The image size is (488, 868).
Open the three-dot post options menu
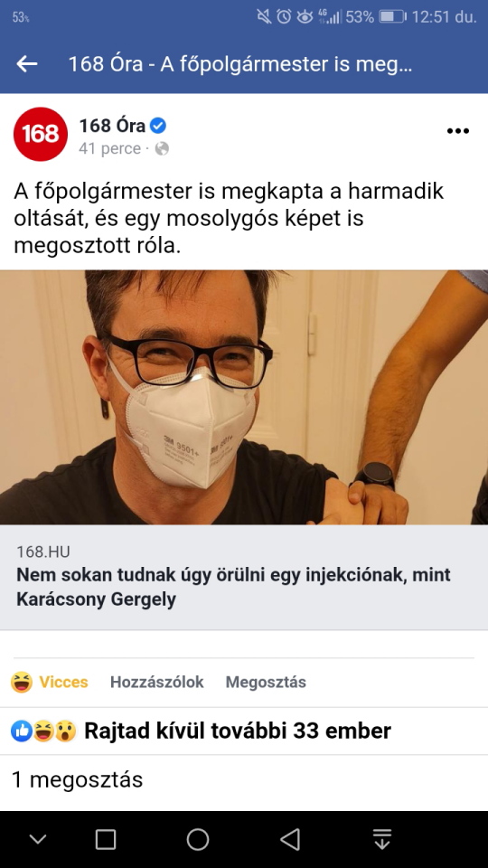point(457,131)
